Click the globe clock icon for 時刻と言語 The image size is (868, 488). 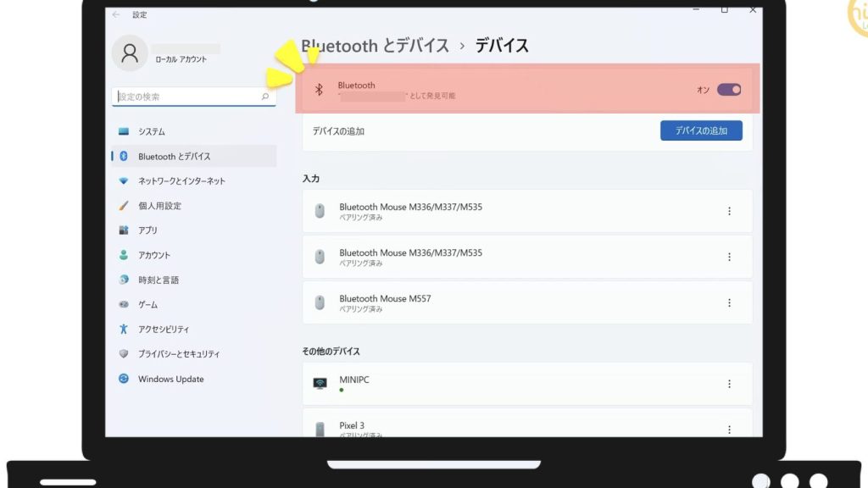pyautogui.click(x=124, y=280)
